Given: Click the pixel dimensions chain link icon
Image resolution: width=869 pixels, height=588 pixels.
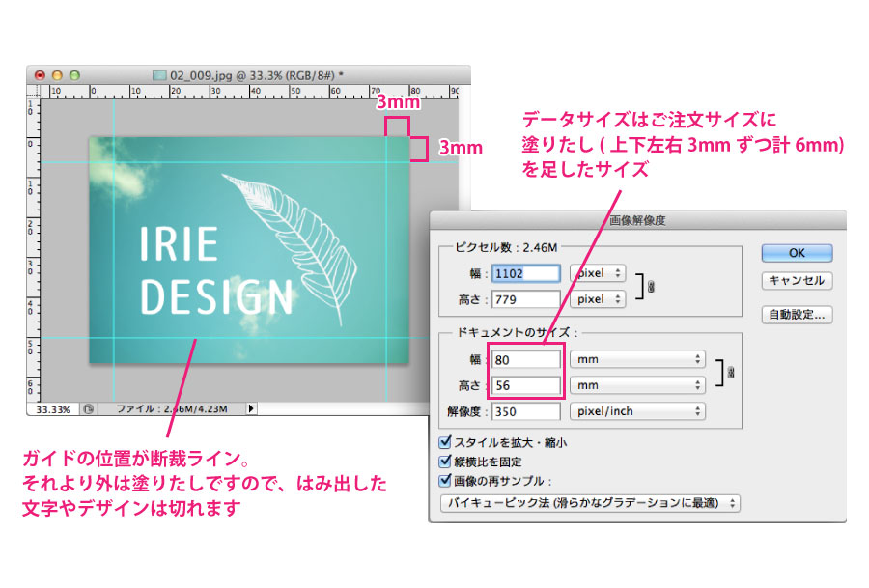Looking at the screenshot, I should coord(651,287).
